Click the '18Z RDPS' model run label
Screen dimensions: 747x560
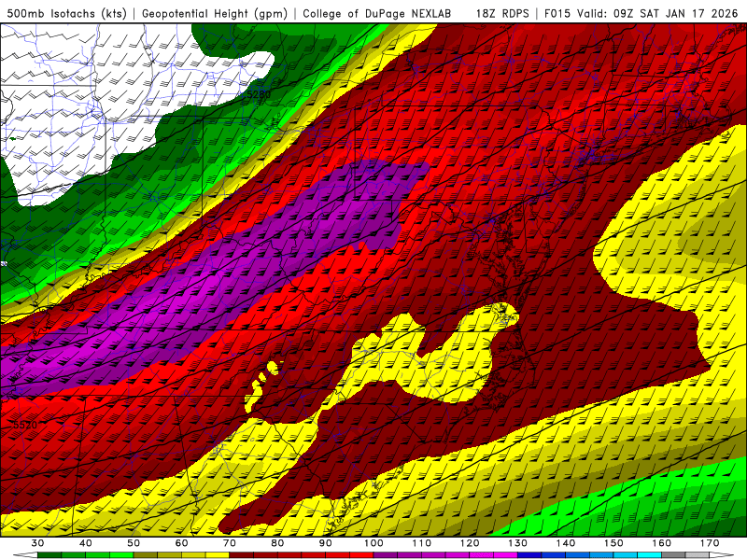click(x=502, y=13)
